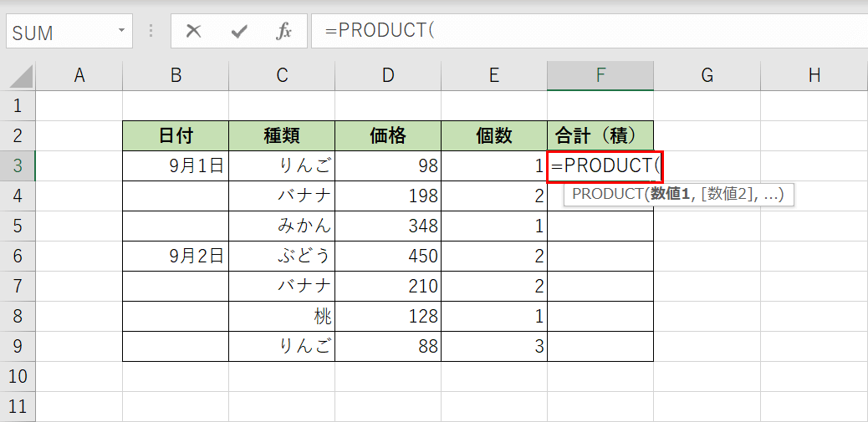
Task: Click the 種類 header cell
Action: tap(282, 135)
